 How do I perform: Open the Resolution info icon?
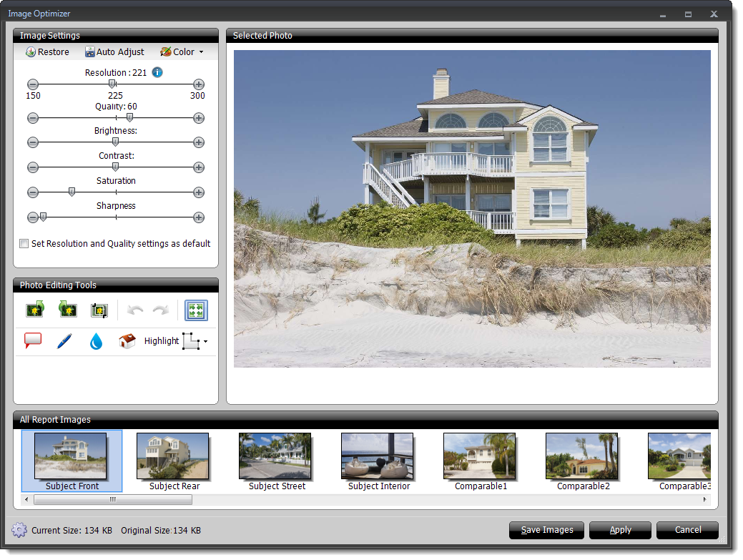(157, 72)
